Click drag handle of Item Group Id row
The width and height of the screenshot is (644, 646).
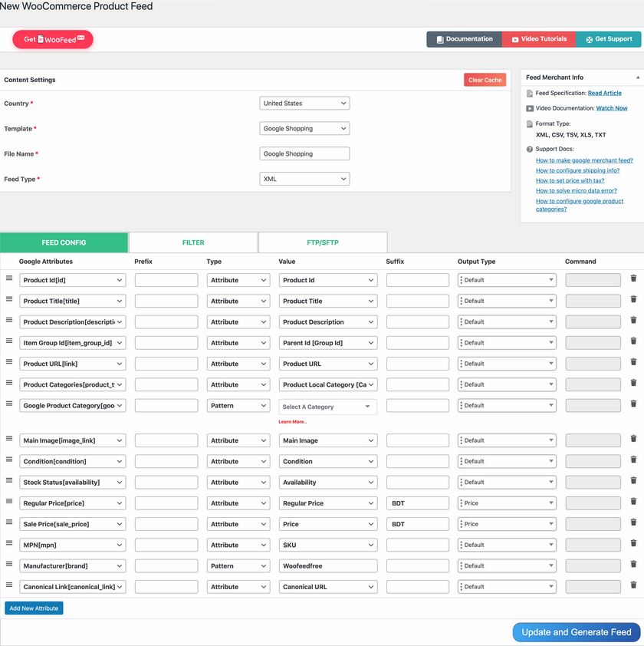(x=9, y=341)
